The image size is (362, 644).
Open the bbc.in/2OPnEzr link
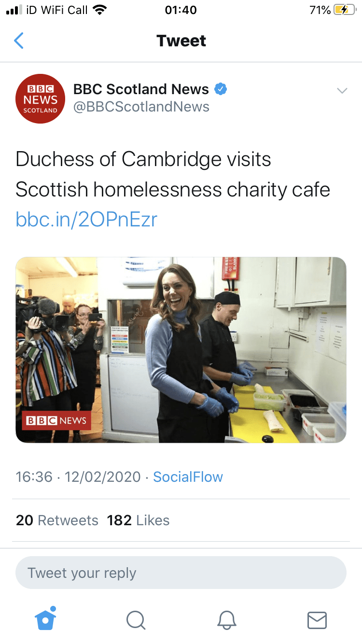[86, 220]
